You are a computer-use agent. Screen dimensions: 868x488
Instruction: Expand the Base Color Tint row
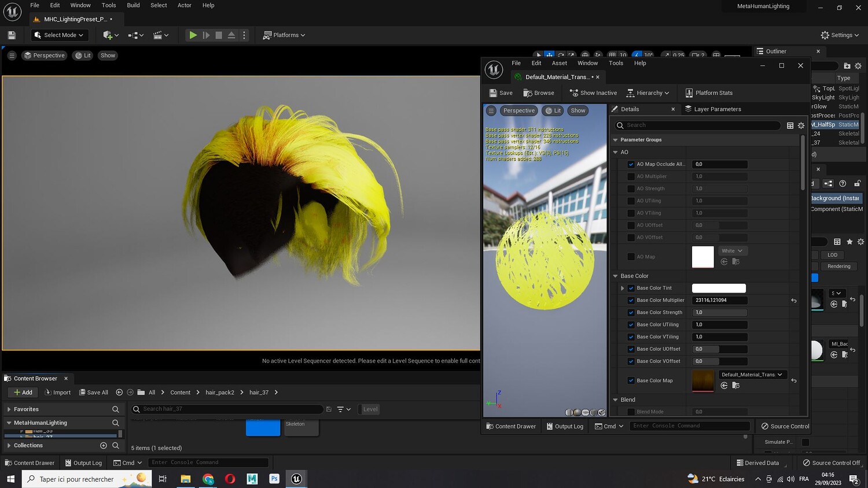623,288
